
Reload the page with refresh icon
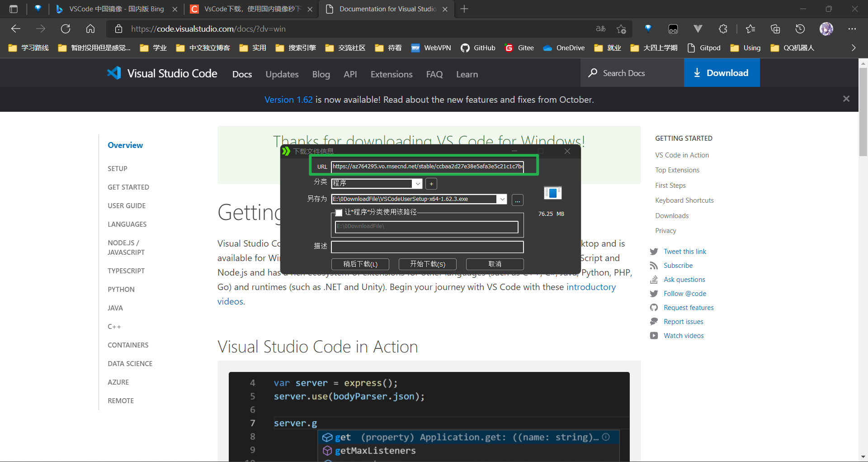(x=66, y=29)
